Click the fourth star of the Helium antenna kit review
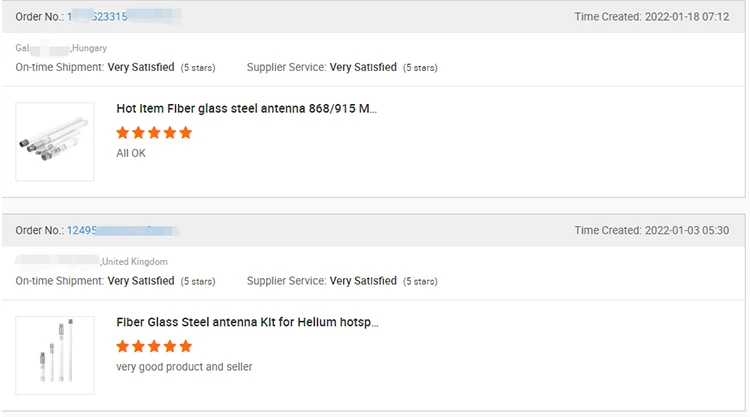The image size is (750, 417). tap(170, 346)
